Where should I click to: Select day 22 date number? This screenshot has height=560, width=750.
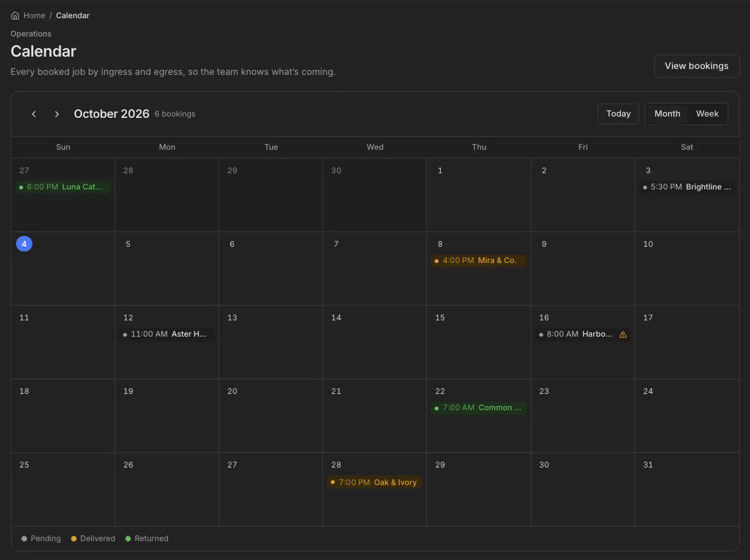point(440,391)
